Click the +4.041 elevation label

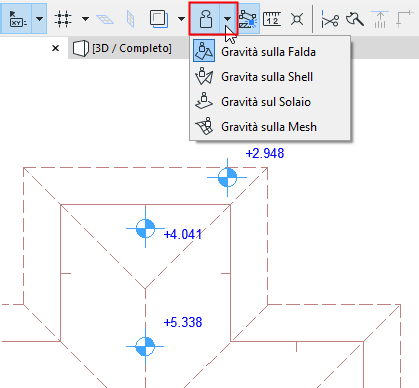click(183, 234)
